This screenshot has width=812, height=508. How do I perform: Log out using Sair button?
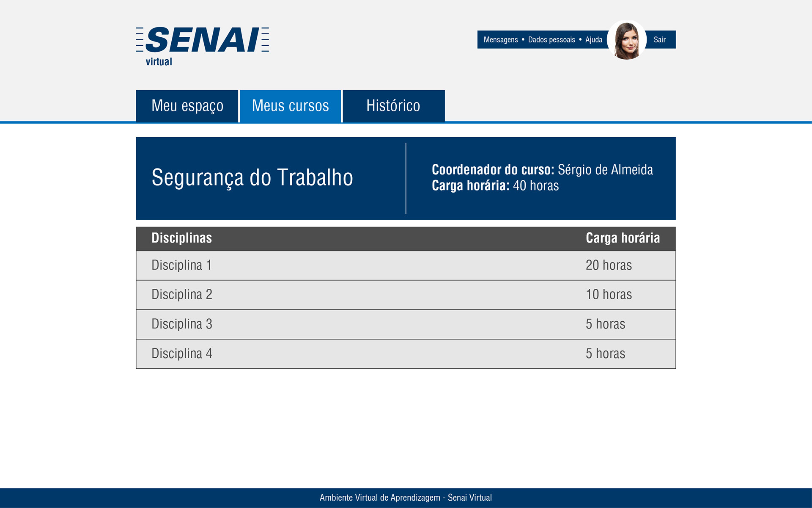pos(659,40)
